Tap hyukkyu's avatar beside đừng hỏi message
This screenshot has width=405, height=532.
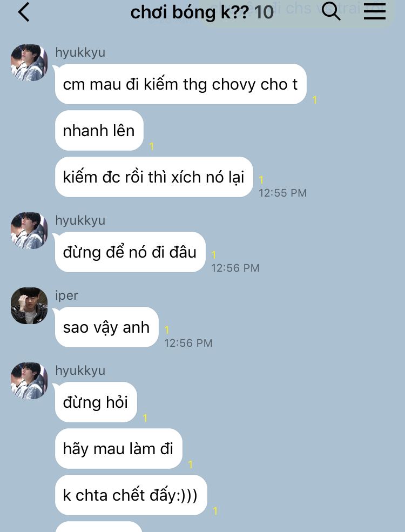(x=29, y=381)
